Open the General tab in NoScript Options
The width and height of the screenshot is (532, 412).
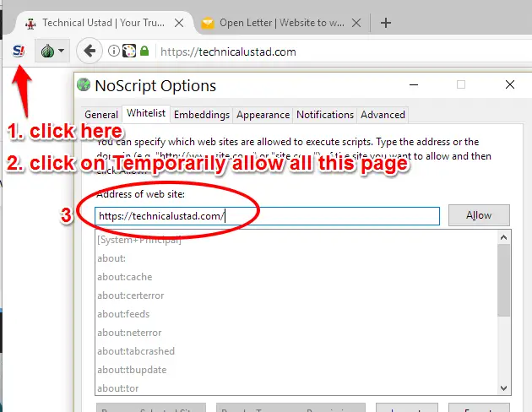pyautogui.click(x=101, y=115)
